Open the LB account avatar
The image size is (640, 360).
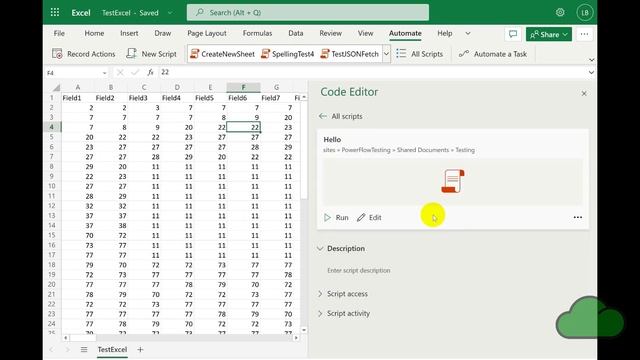tap(584, 13)
